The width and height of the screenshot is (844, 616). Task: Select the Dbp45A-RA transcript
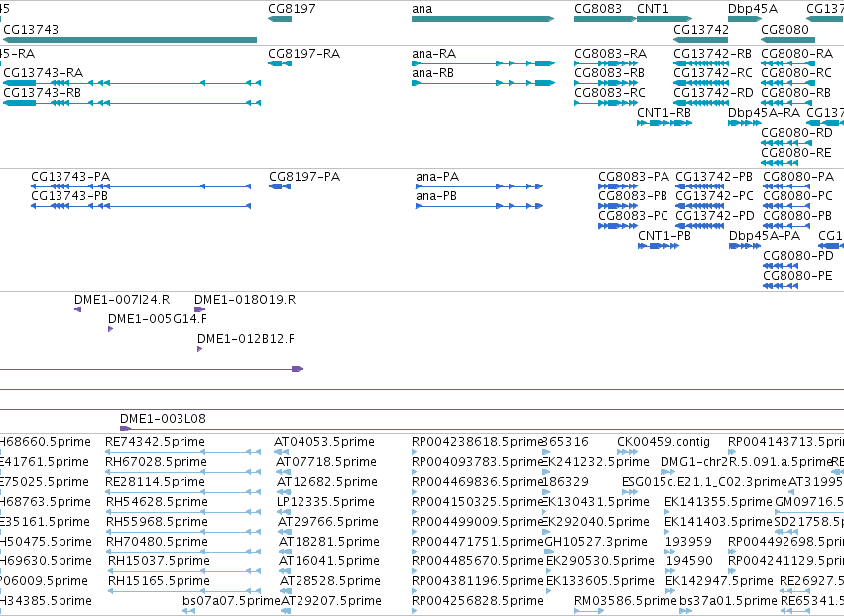click(745, 123)
